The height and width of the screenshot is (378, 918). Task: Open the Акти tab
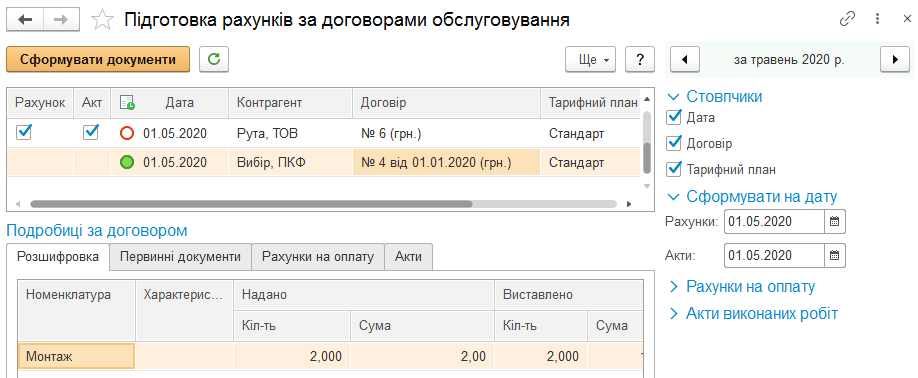(x=409, y=257)
